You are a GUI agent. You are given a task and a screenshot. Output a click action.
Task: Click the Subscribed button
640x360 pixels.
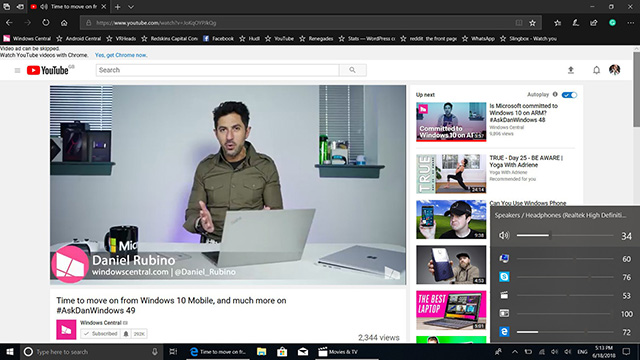101,334
